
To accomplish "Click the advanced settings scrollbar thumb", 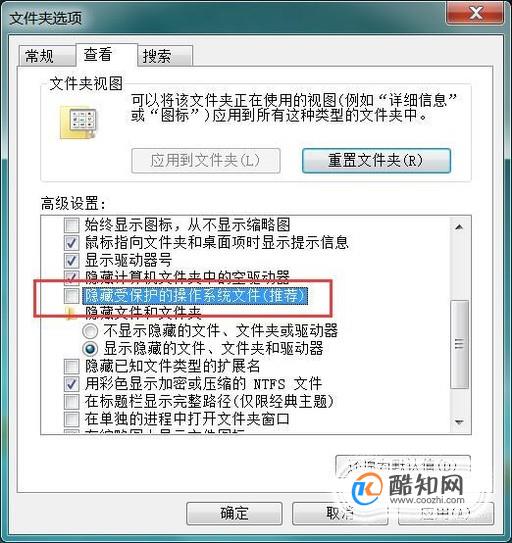I will click(459, 344).
